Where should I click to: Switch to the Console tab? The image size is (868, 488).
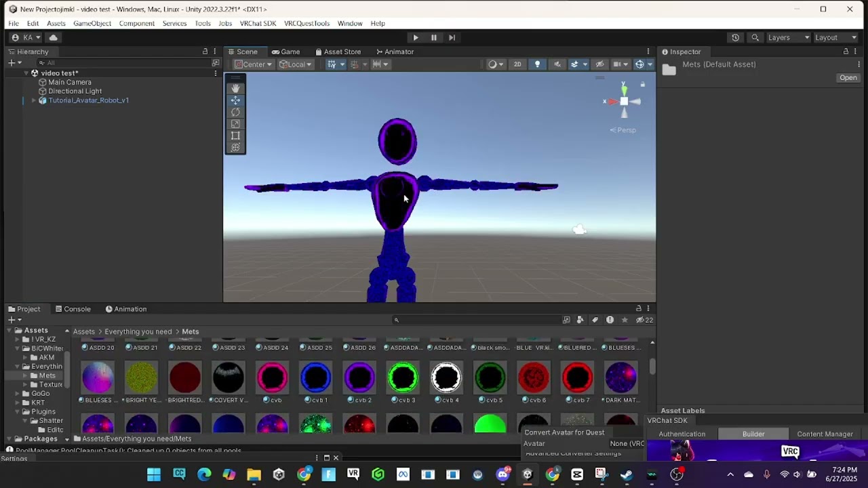coord(72,309)
